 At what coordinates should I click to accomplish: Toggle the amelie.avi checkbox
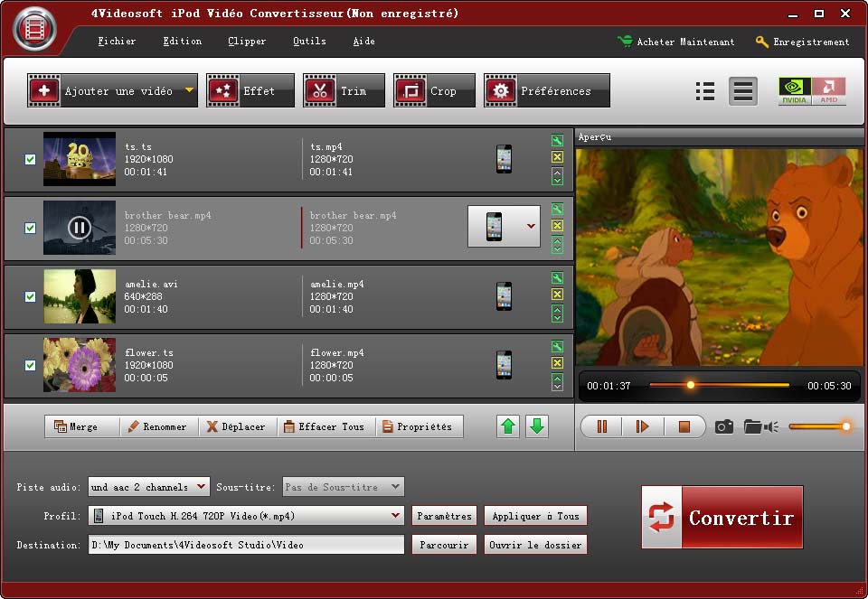click(30, 296)
